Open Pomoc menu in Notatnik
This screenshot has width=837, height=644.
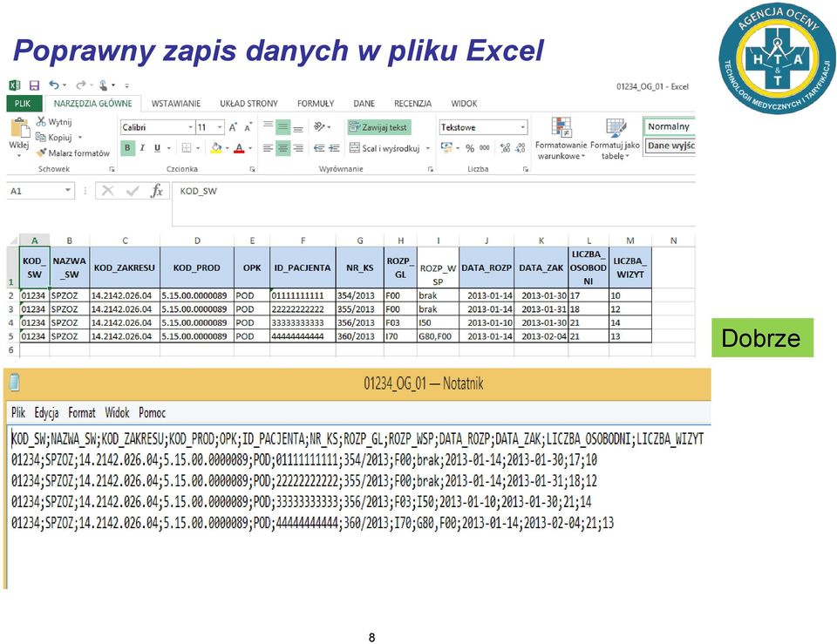[152, 412]
